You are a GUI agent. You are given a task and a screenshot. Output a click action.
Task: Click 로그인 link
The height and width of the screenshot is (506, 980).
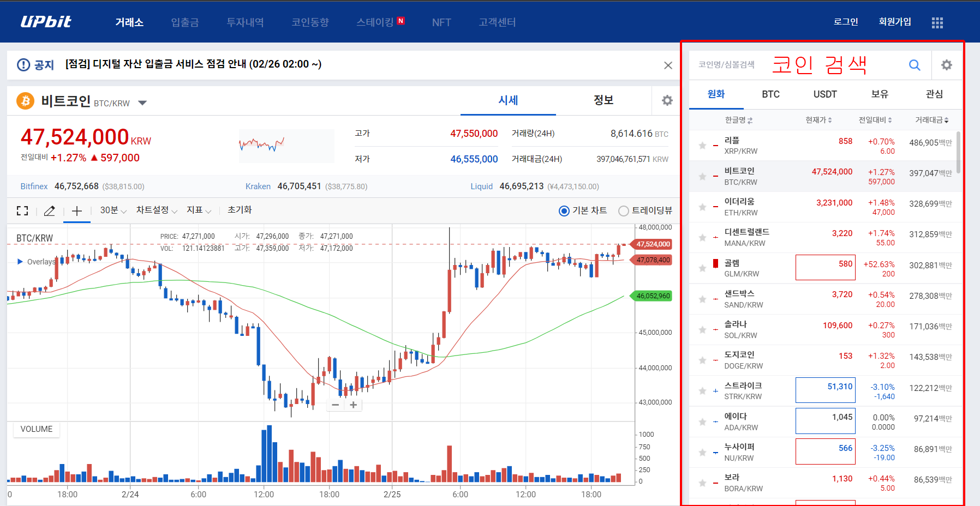point(846,22)
